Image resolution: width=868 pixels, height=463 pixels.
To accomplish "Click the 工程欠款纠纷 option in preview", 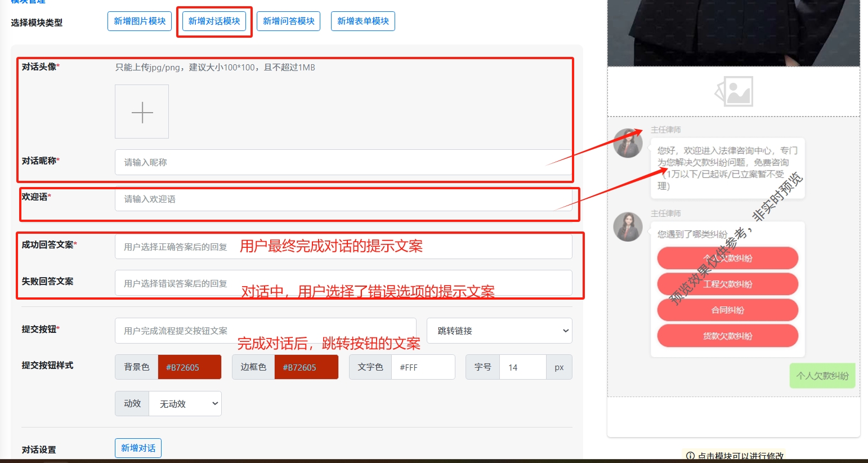I will [x=727, y=284].
